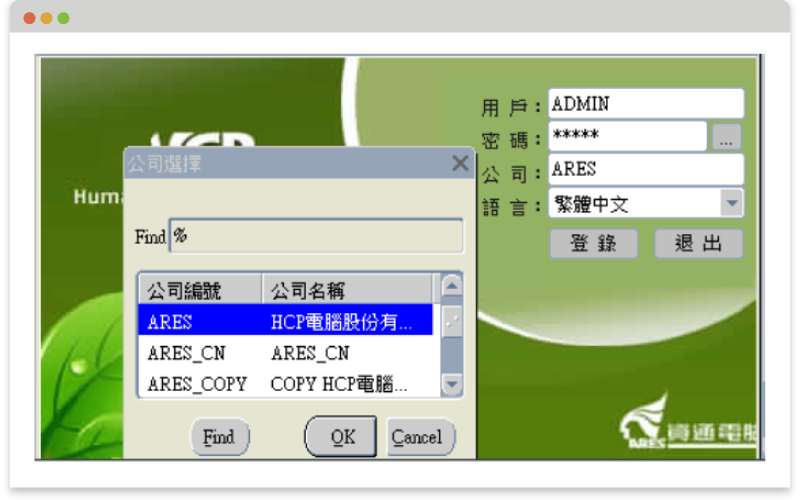Click the 密碼 password field
The image size is (800, 500).
pyautogui.click(x=627, y=136)
